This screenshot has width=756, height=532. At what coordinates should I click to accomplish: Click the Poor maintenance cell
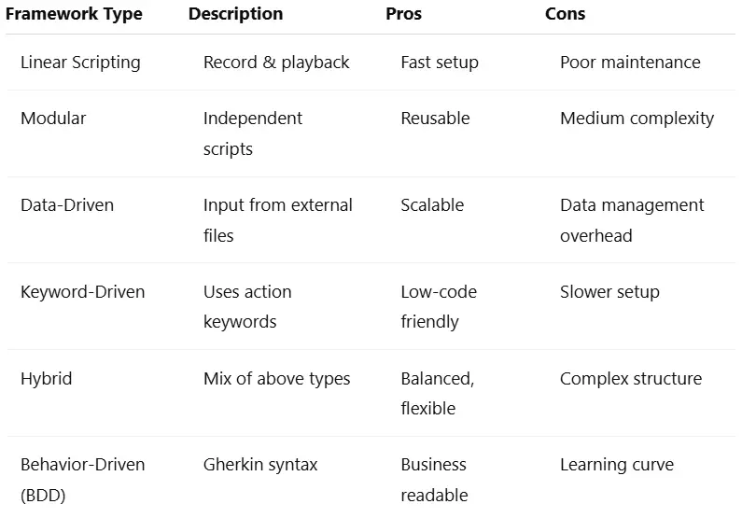[630, 63]
